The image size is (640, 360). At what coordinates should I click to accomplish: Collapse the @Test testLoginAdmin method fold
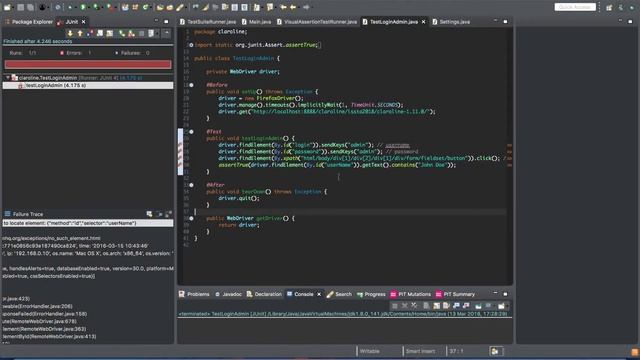[191, 132]
